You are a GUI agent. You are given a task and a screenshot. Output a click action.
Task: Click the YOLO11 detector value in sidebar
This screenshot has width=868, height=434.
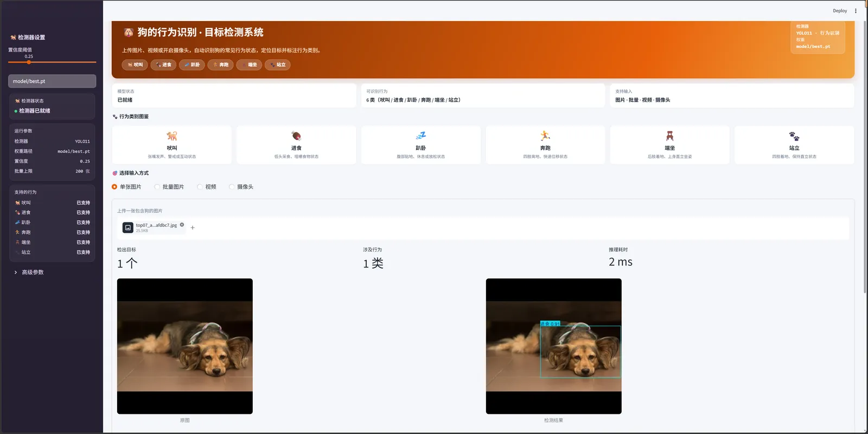pos(82,142)
